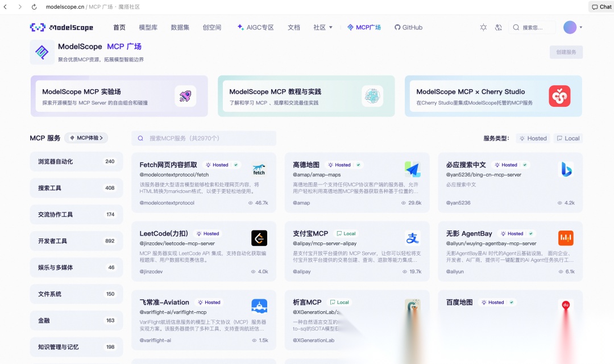614x364 pixels.
Task: Click rocket icon on 实验场 banner
Action: point(185,96)
